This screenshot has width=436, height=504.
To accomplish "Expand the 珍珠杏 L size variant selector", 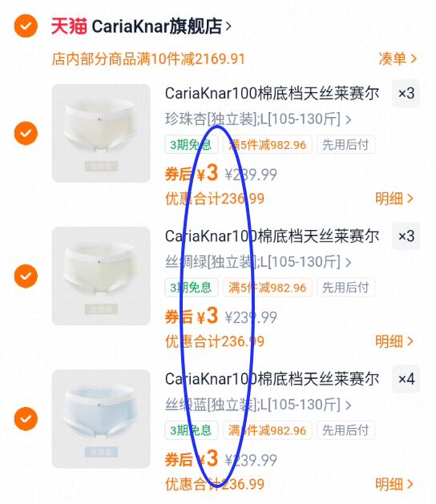I will click(258, 119).
